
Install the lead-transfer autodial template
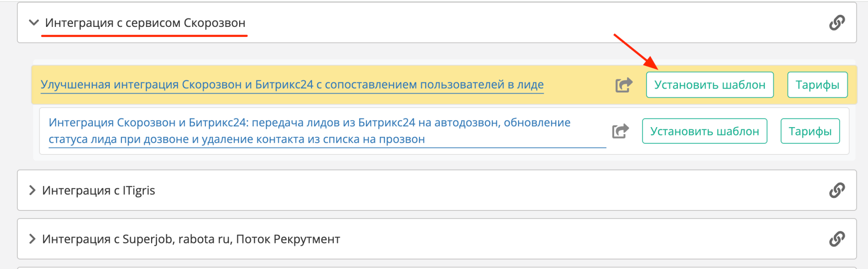coord(704,131)
